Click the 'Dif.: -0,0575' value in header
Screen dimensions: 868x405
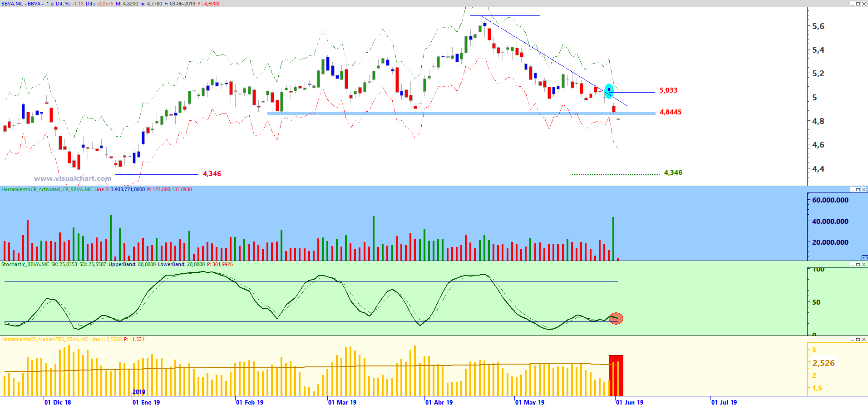100,4
